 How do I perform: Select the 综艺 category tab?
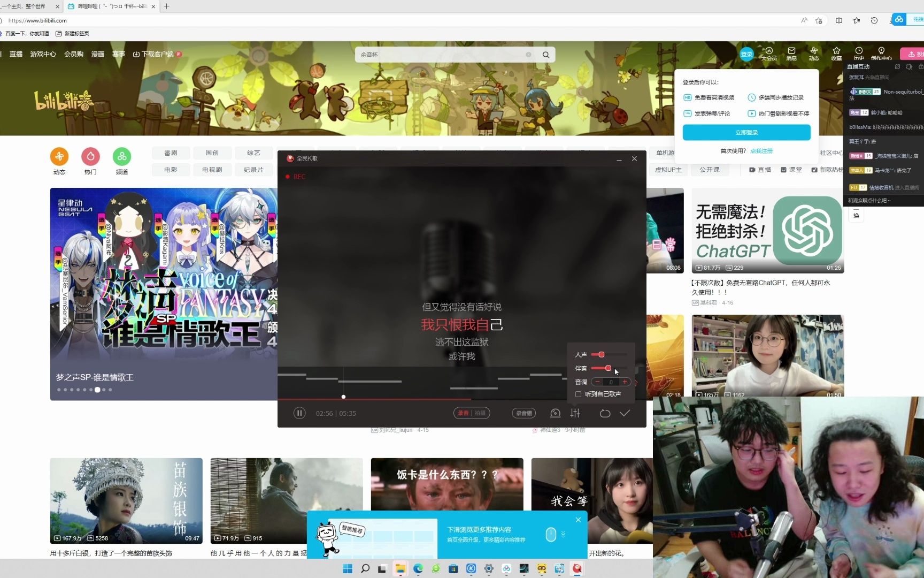point(253,153)
